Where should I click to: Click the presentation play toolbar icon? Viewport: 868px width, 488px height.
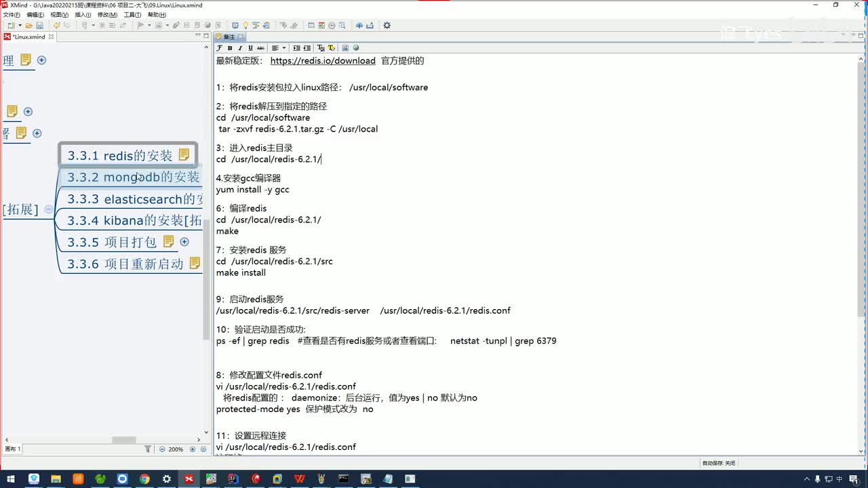tap(141, 25)
